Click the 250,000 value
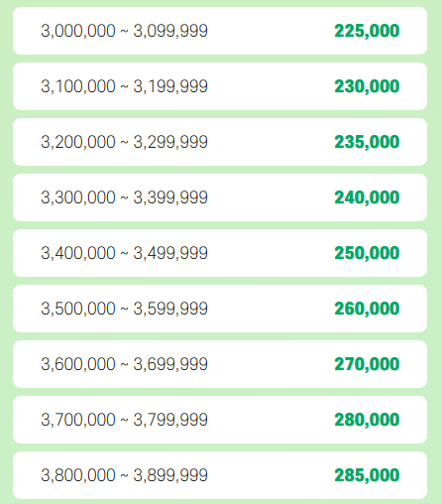 [x=367, y=253]
